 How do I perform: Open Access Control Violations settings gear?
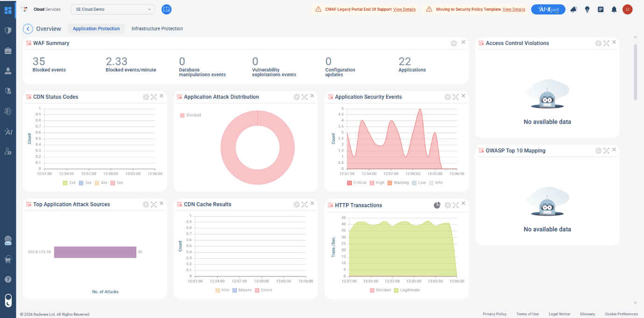[x=598, y=43]
